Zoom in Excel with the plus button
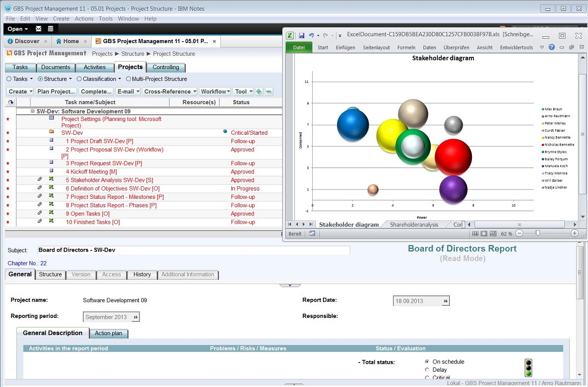Image resolution: width=588 pixels, height=387 pixels. pos(575,234)
